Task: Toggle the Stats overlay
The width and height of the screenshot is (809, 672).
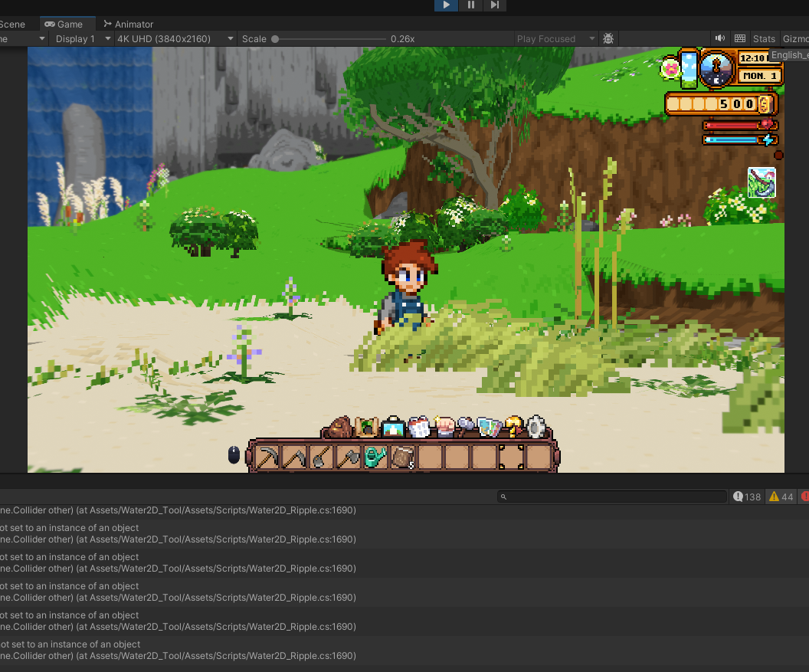Action: point(764,38)
